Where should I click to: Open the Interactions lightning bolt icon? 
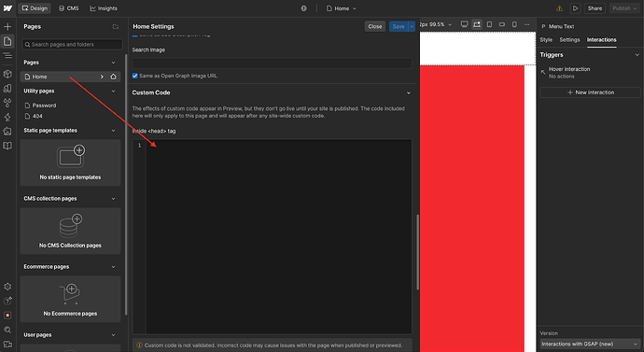pos(7,117)
